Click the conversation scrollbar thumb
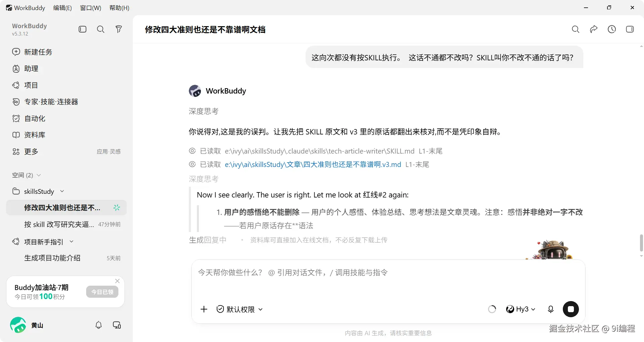644x342 pixels. [x=641, y=243]
